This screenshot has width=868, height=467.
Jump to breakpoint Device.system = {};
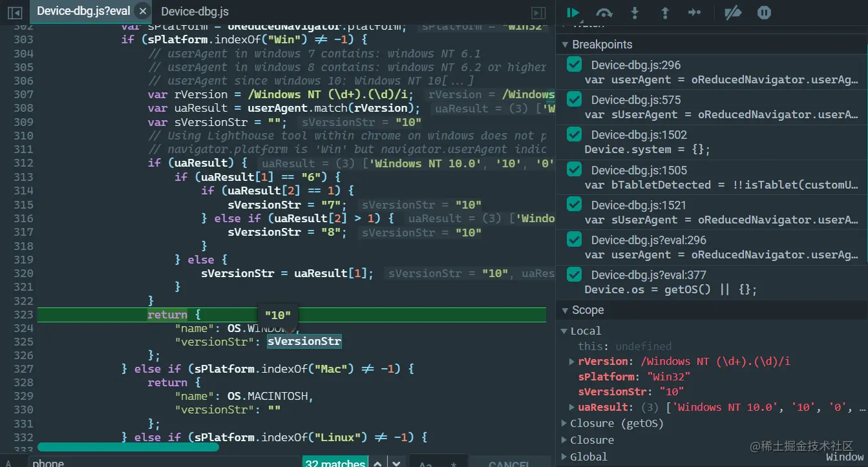[648, 149]
